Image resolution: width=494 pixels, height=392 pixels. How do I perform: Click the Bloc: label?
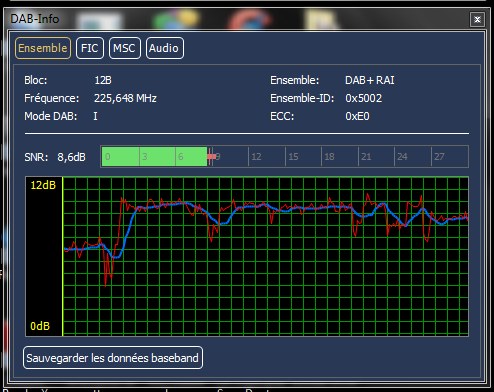click(x=36, y=80)
